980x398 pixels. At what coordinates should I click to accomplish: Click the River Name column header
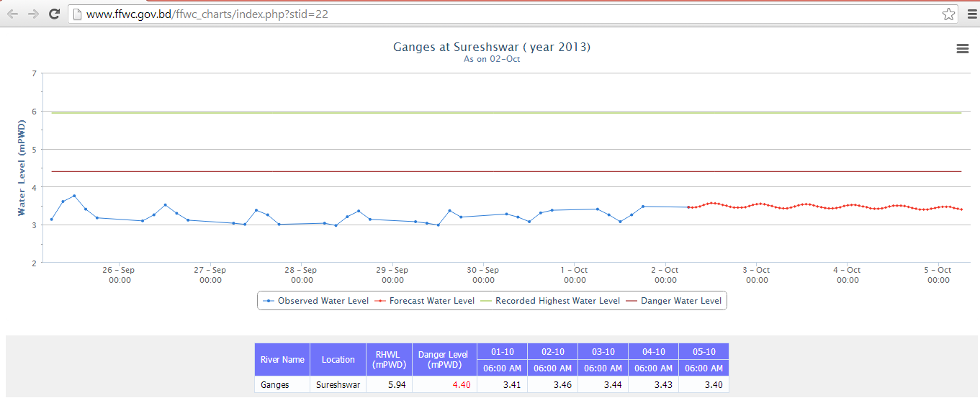(x=282, y=359)
